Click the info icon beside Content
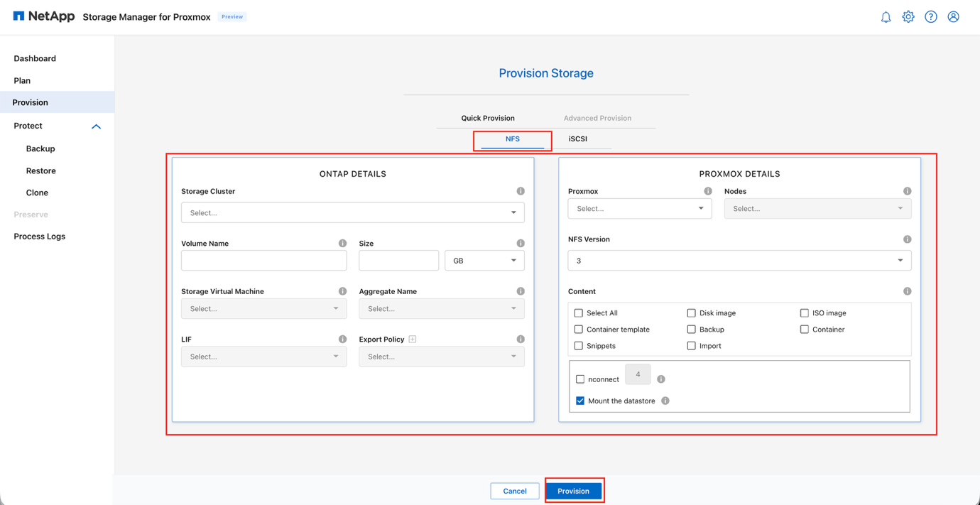 click(x=907, y=290)
